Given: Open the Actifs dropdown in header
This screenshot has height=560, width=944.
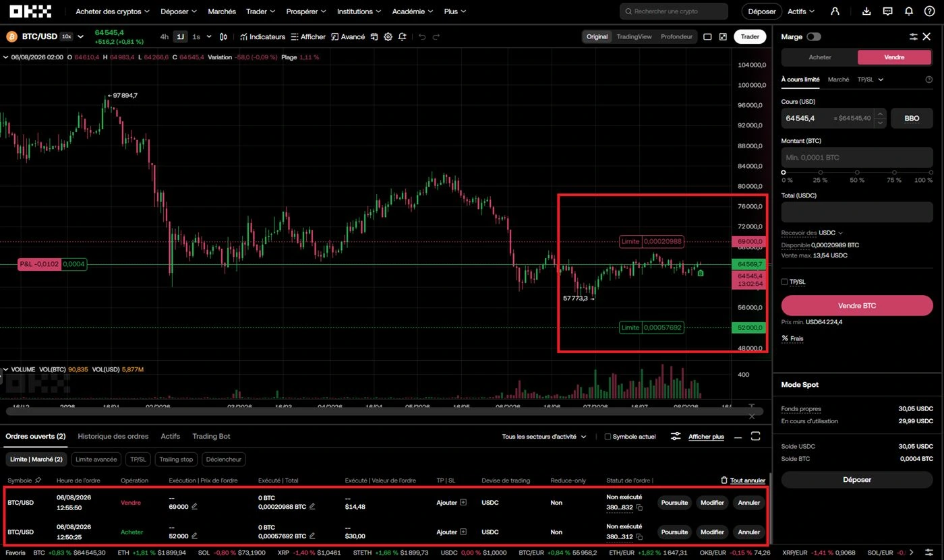Looking at the screenshot, I should (801, 11).
